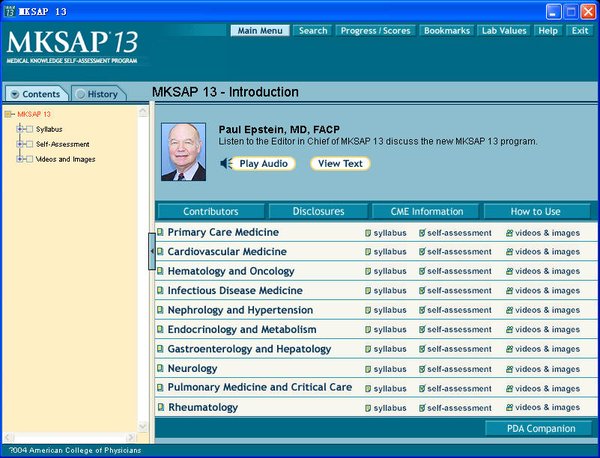The image size is (600, 458).
Task: Click the book icon before Neurology
Action: tap(160, 368)
